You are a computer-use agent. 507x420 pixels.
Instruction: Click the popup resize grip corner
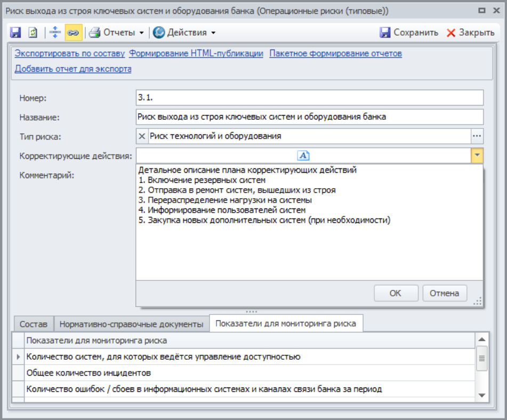(478, 301)
